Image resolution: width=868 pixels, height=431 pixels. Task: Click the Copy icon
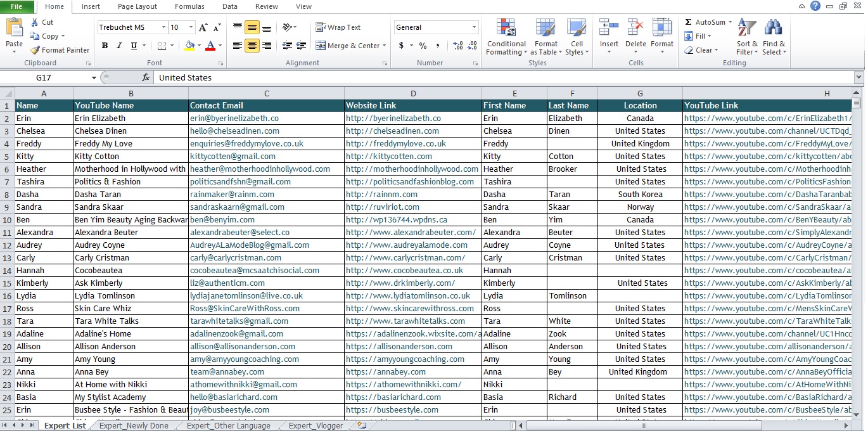coord(34,36)
